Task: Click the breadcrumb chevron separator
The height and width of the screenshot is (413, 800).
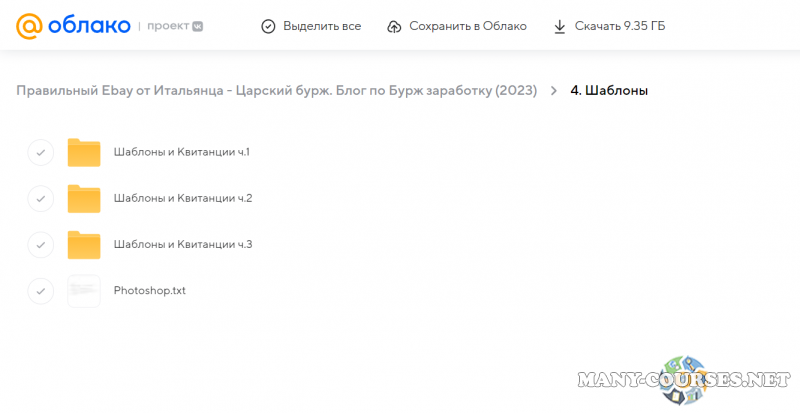Action: pyautogui.click(x=553, y=91)
